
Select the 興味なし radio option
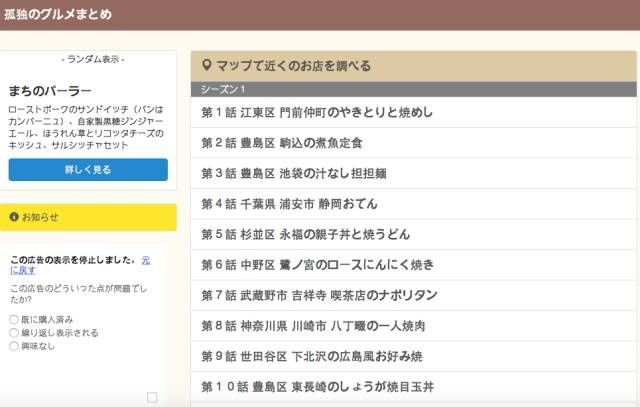pyautogui.click(x=14, y=346)
